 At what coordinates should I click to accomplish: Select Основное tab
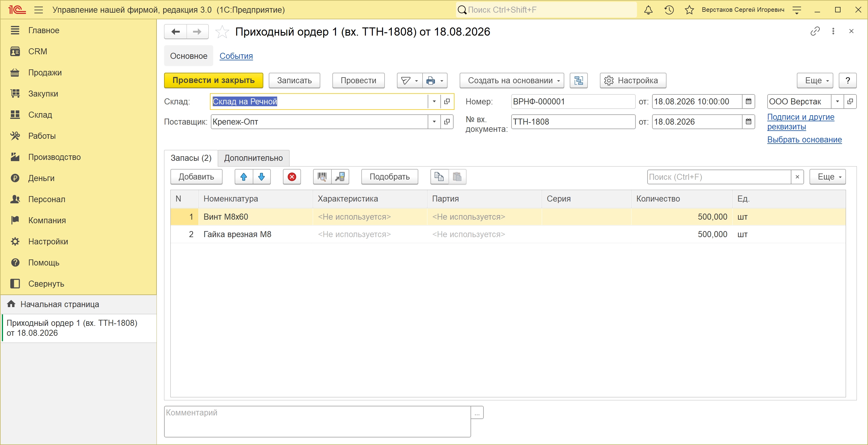click(x=189, y=56)
